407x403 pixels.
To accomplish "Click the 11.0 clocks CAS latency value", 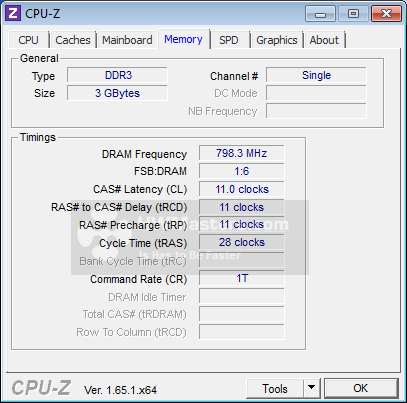I will coord(242,189).
